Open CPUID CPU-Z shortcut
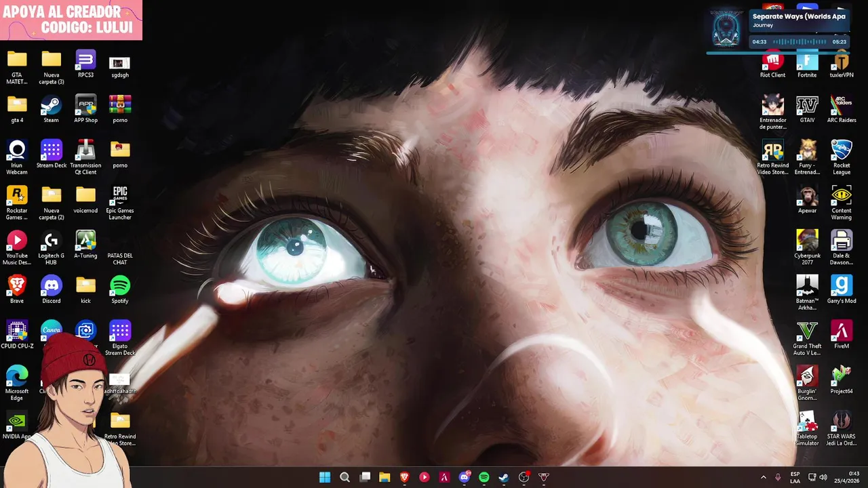 coord(17,335)
